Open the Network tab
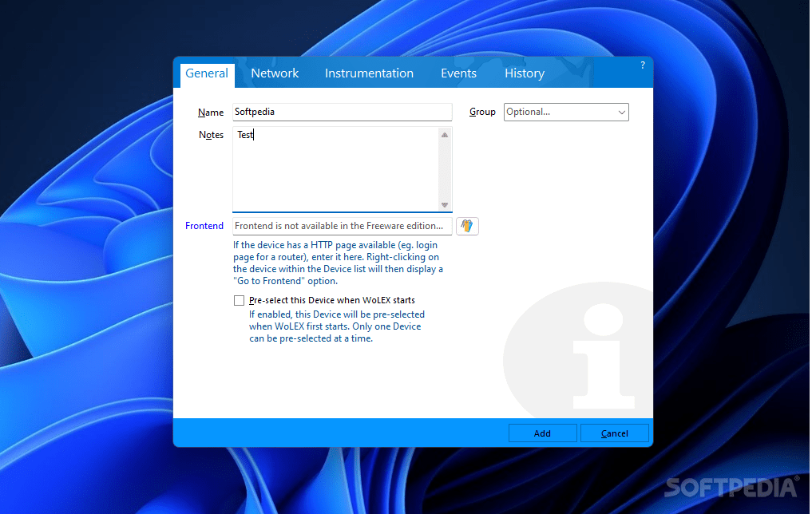 click(275, 73)
